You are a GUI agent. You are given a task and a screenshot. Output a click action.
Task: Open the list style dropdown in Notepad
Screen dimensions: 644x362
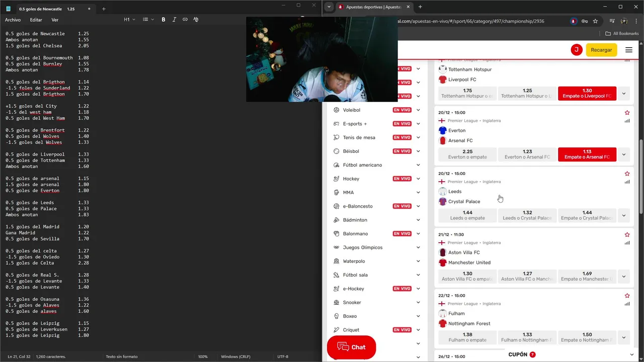pyautogui.click(x=147, y=20)
